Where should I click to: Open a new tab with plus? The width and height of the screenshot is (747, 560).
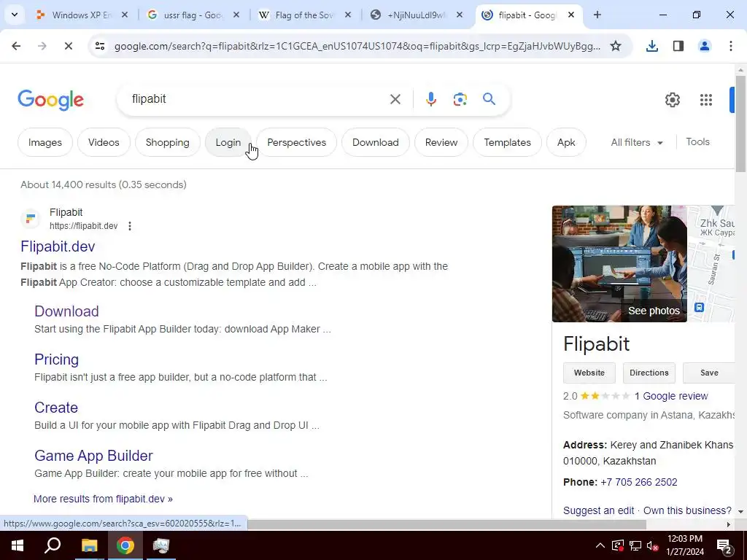(597, 15)
